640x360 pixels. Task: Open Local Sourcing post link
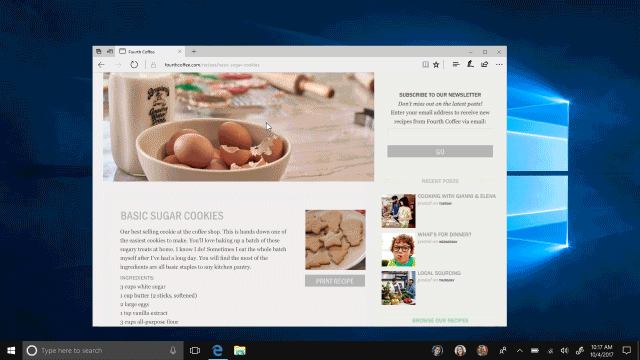[x=439, y=273]
